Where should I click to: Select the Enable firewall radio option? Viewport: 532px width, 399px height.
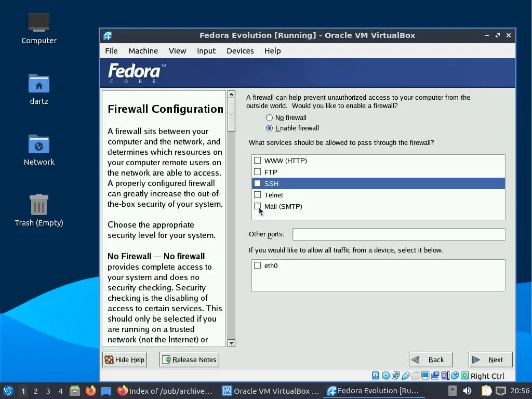click(270, 128)
